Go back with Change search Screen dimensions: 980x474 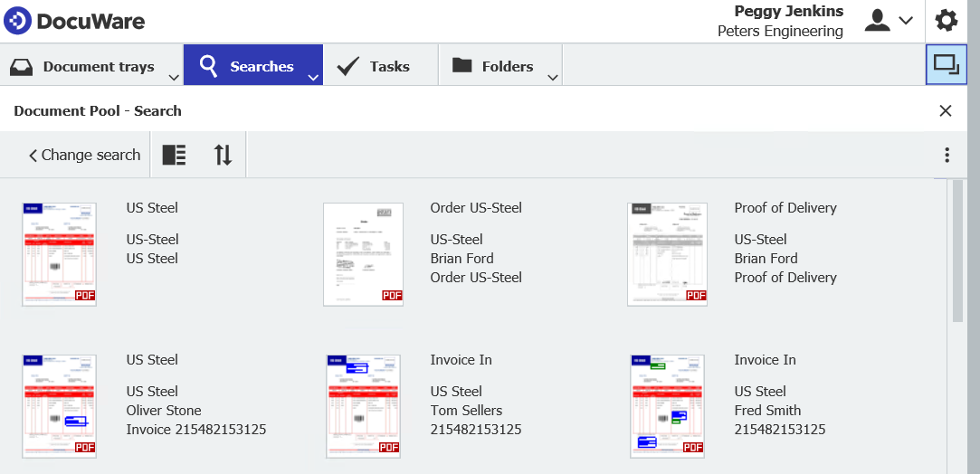point(85,155)
